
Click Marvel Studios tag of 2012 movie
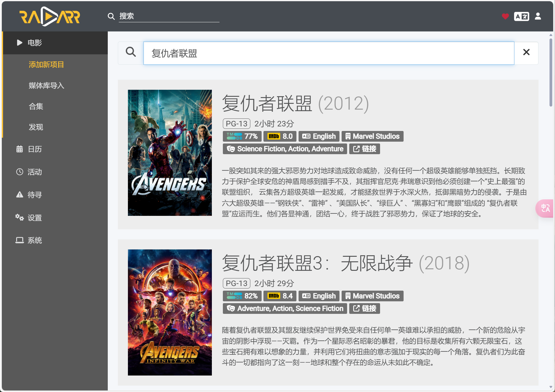(372, 136)
